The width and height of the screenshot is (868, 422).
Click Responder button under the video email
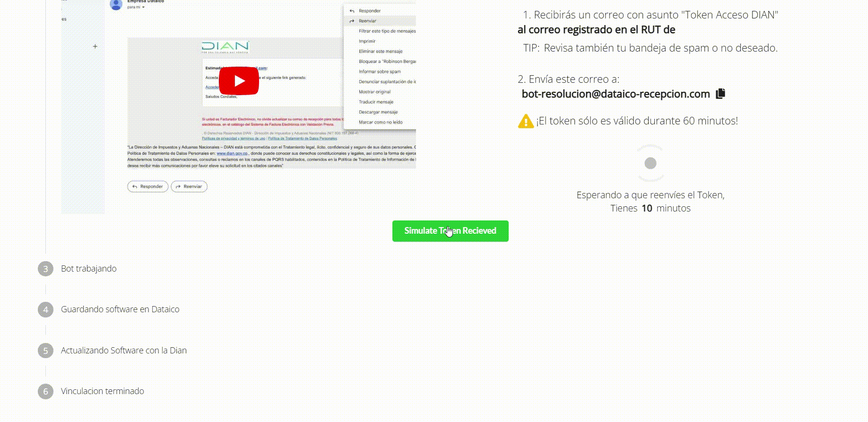tap(148, 186)
